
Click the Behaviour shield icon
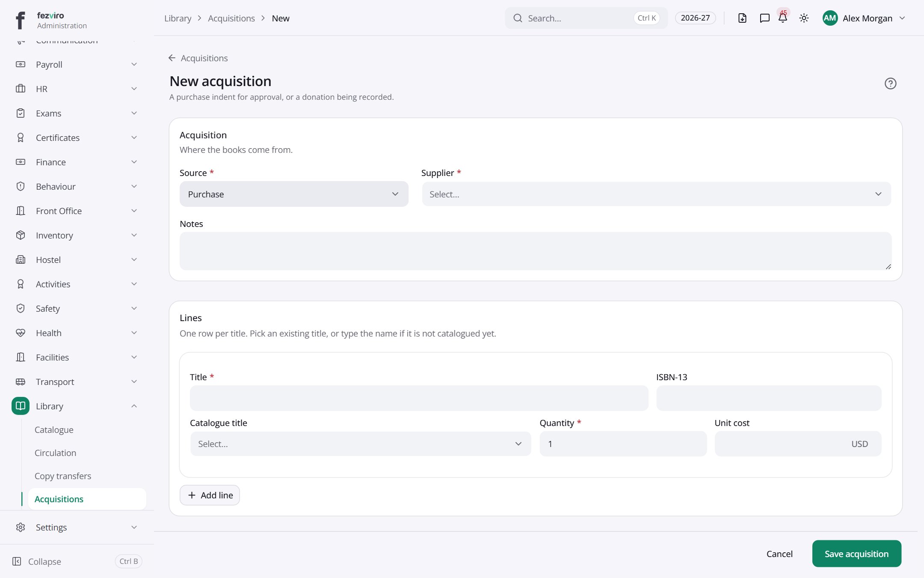click(x=21, y=186)
